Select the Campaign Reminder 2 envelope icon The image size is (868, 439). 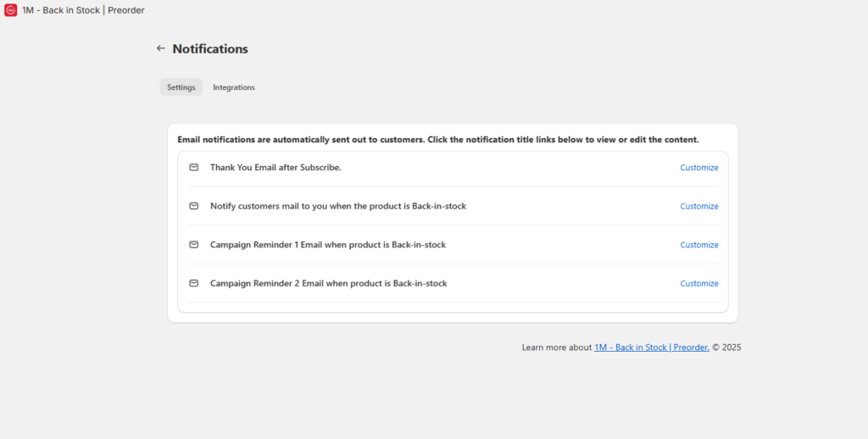(194, 283)
